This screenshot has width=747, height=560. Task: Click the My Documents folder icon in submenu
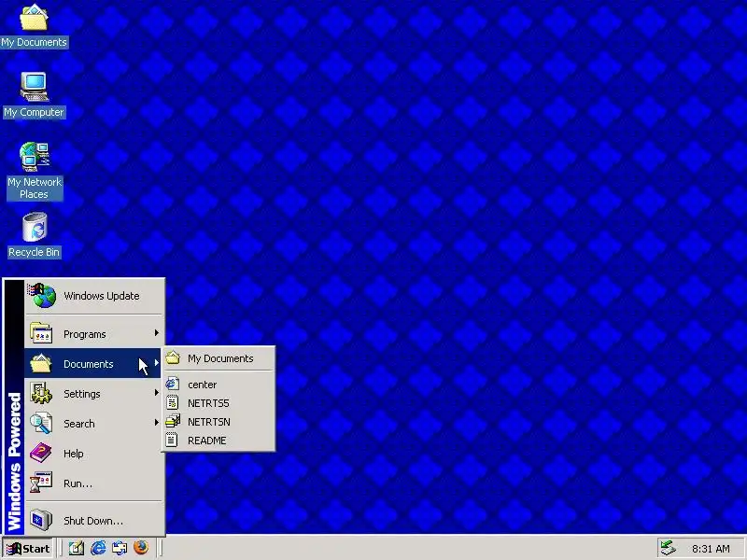(x=173, y=358)
